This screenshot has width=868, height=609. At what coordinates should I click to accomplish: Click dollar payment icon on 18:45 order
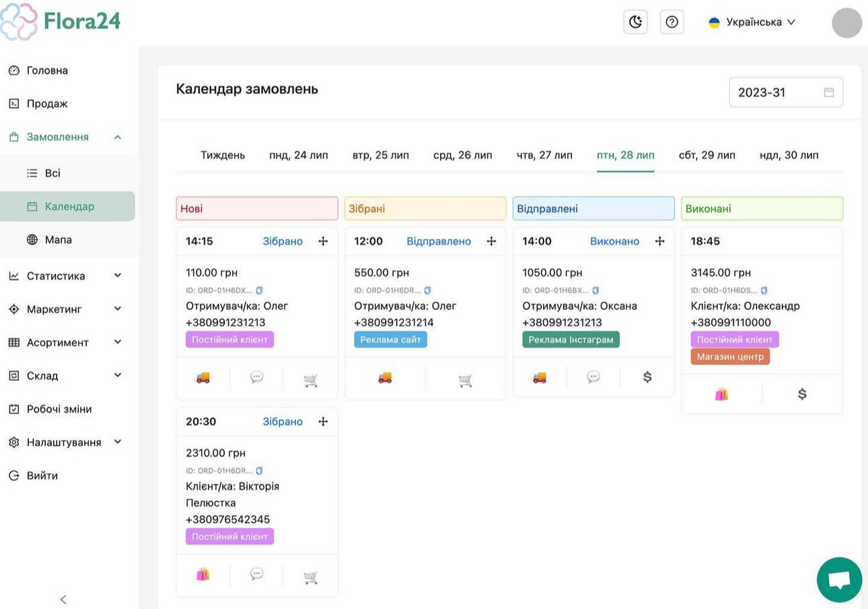click(x=802, y=394)
